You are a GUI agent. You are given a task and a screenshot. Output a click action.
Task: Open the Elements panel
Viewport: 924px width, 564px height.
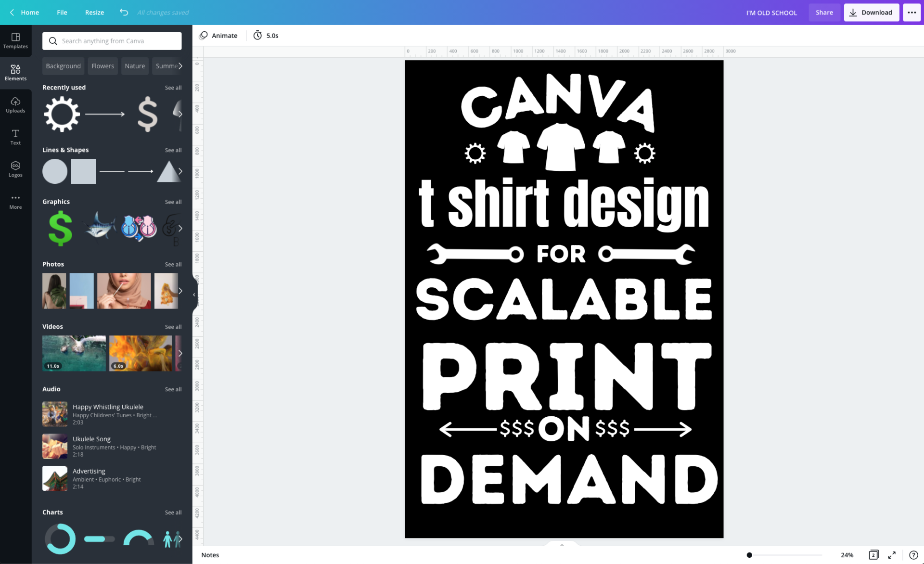coord(15,73)
